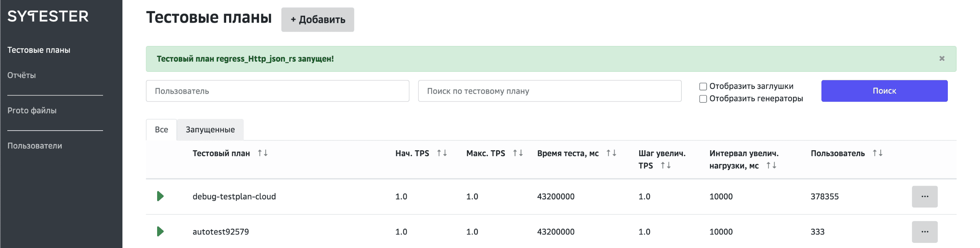Open actions menu for autotest92579
980x248 pixels.
pos(924,232)
